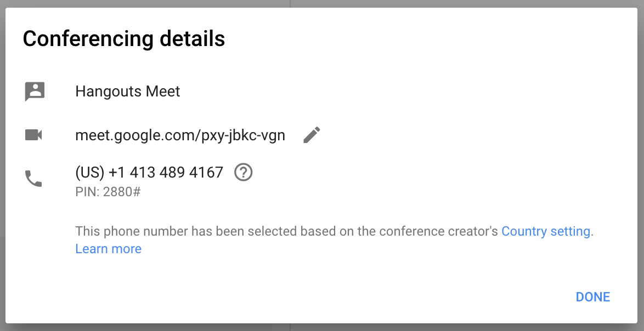The width and height of the screenshot is (644, 331).
Task: Open the Learn more link
Action: coord(109,249)
